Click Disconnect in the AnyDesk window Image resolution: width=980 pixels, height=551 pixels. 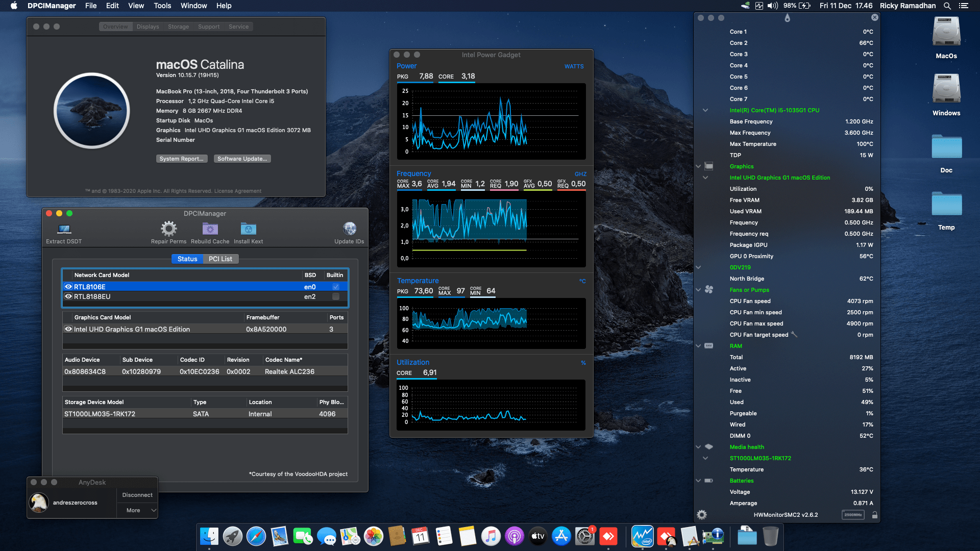tap(137, 494)
